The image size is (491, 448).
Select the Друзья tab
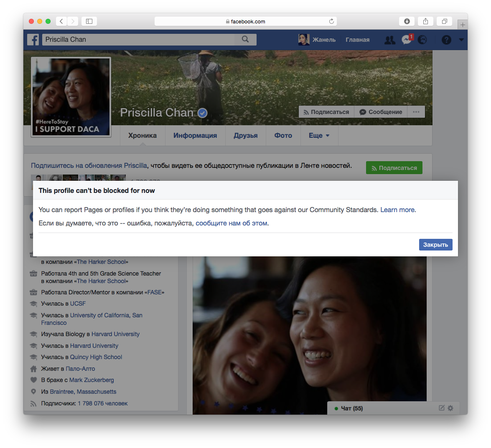(x=246, y=135)
